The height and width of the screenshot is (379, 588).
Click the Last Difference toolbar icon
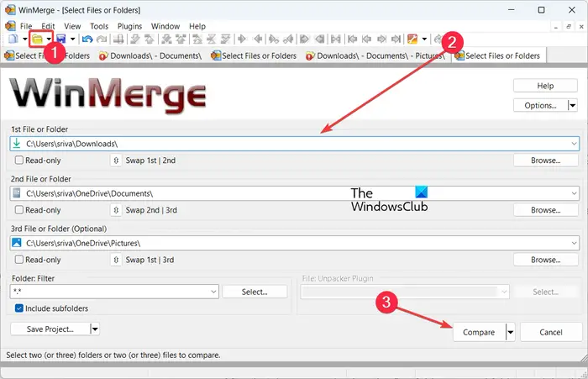(225, 39)
